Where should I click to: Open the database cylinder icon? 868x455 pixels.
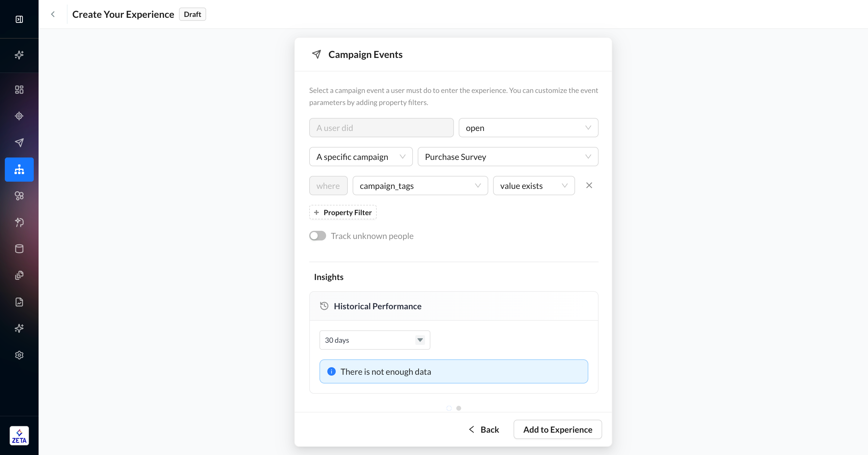click(x=19, y=249)
